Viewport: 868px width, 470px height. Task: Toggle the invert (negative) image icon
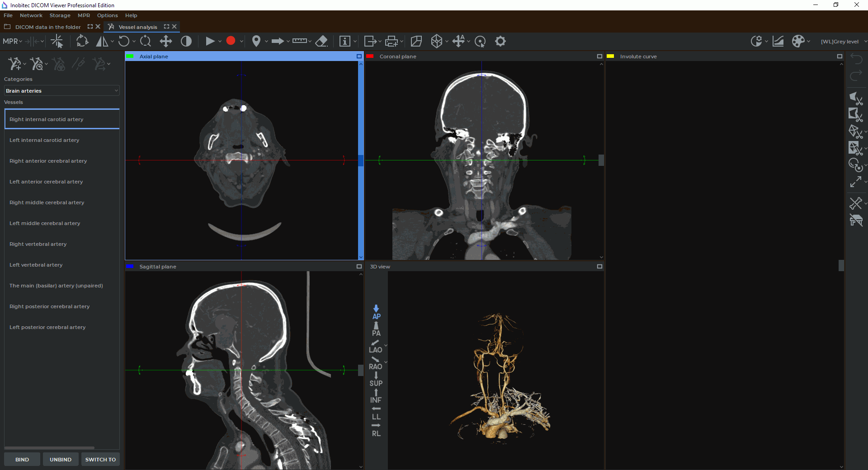186,42
